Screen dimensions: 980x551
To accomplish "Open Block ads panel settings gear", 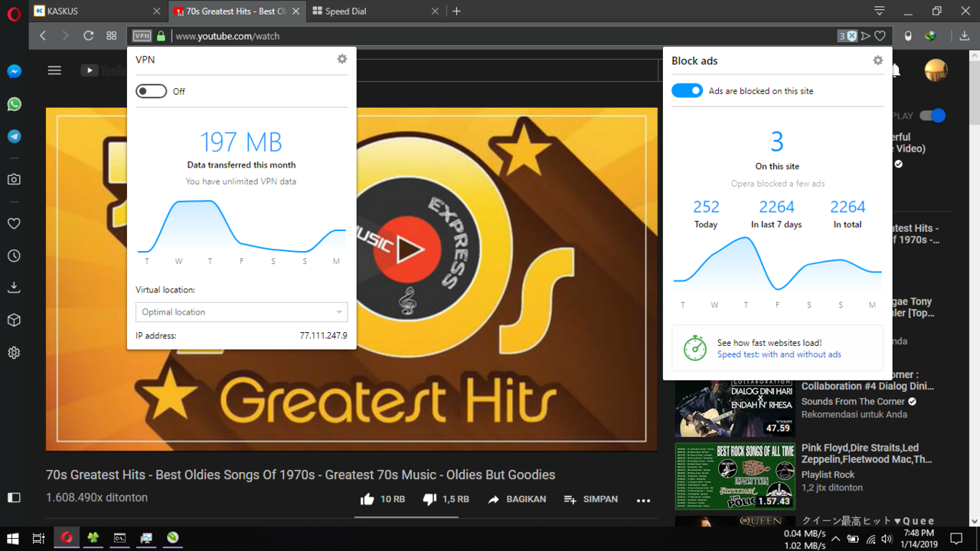I will [x=878, y=60].
